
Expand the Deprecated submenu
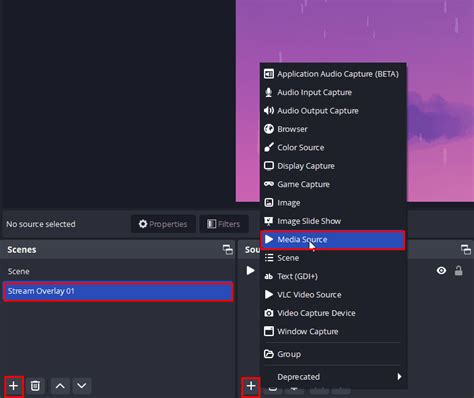click(x=333, y=377)
